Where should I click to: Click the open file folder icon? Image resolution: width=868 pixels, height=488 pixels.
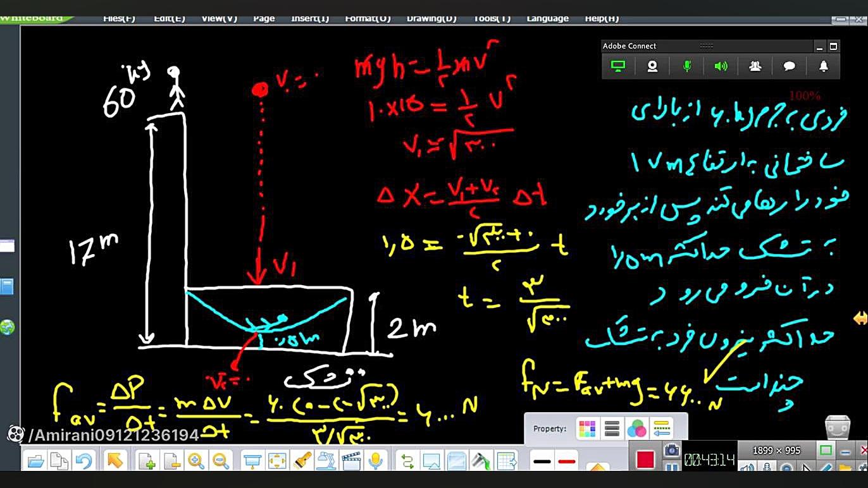click(35, 461)
